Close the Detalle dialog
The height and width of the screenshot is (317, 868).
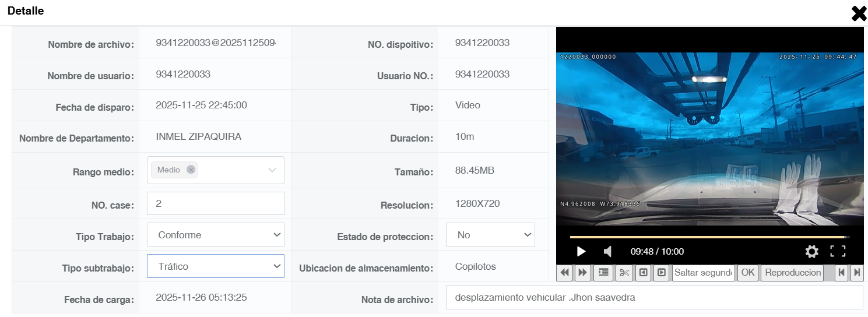pos(859,13)
